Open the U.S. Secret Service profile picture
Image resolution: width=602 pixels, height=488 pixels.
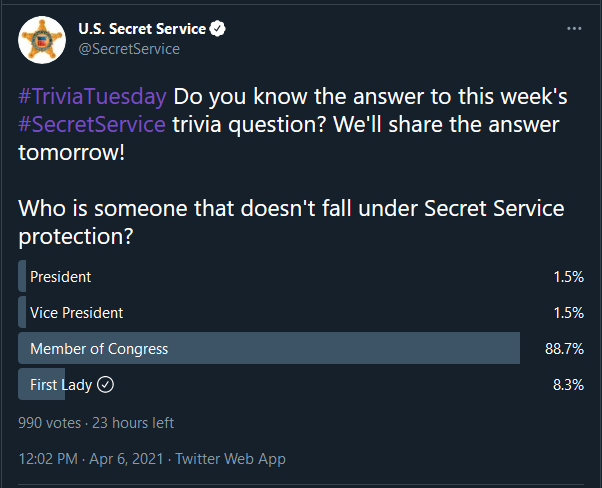coord(42,40)
